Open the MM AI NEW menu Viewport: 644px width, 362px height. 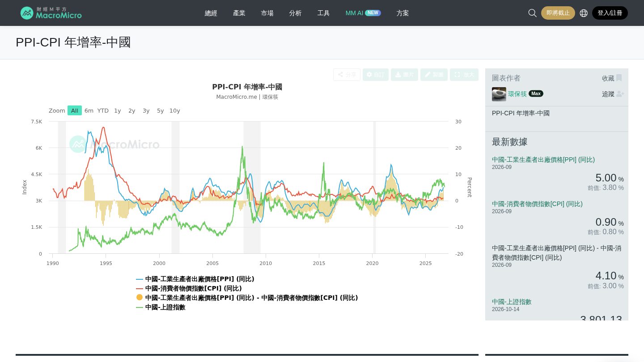pos(363,13)
